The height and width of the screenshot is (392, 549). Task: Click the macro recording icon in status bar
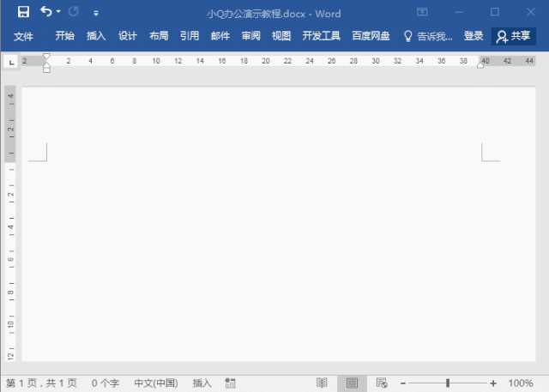pos(230,383)
